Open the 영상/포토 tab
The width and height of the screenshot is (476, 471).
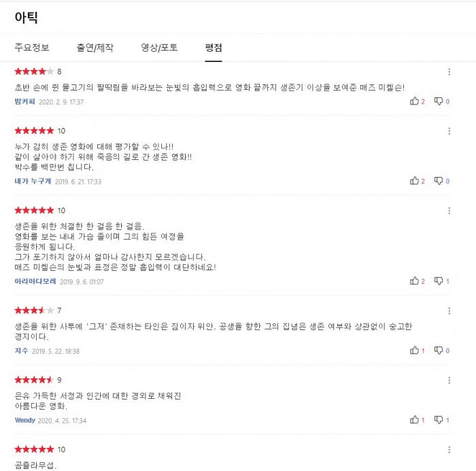(159, 48)
